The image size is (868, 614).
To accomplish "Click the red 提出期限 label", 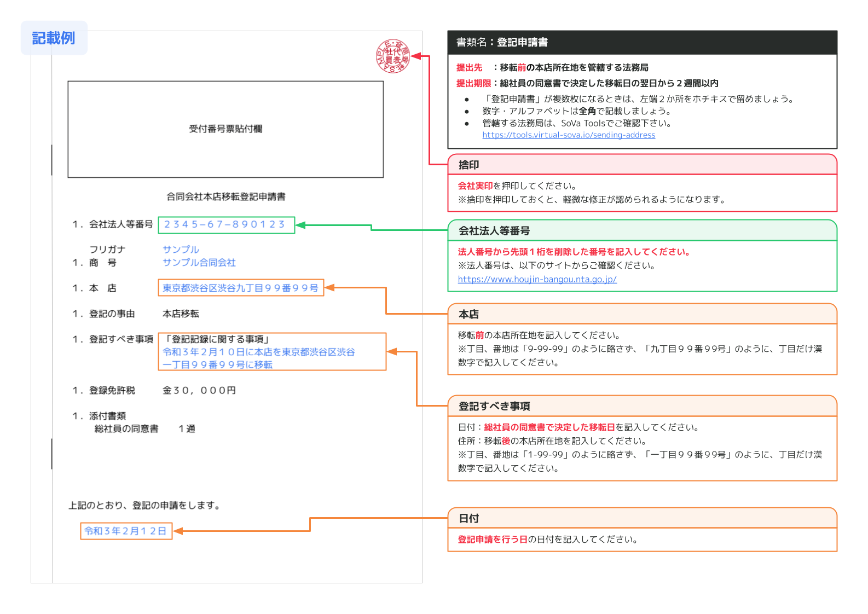I will pos(474,83).
